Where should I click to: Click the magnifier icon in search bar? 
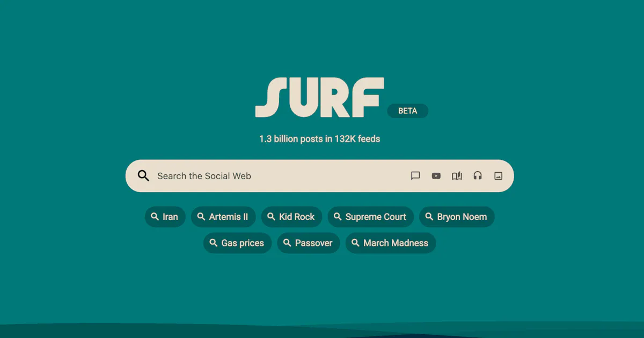(143, 176)
